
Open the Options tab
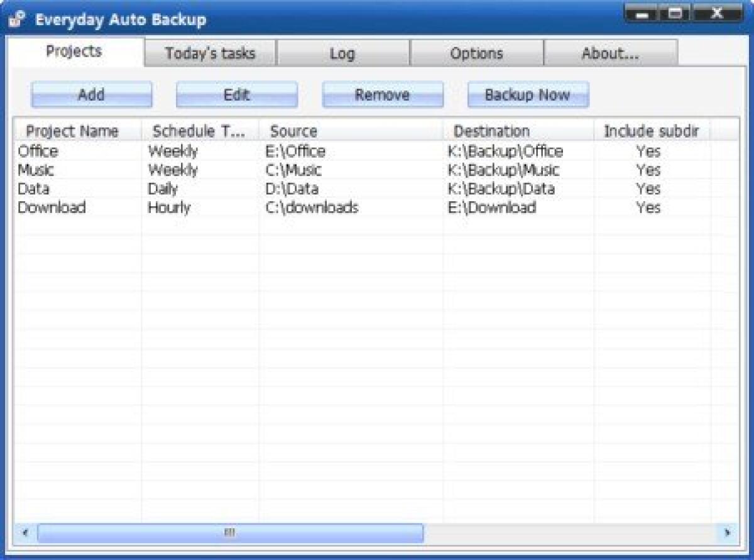(478, 54)
